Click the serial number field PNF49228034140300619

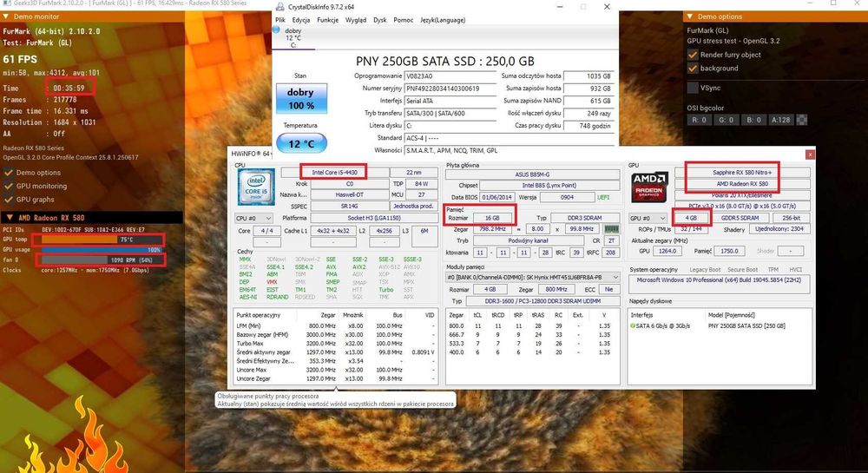(x=450, y=89)
